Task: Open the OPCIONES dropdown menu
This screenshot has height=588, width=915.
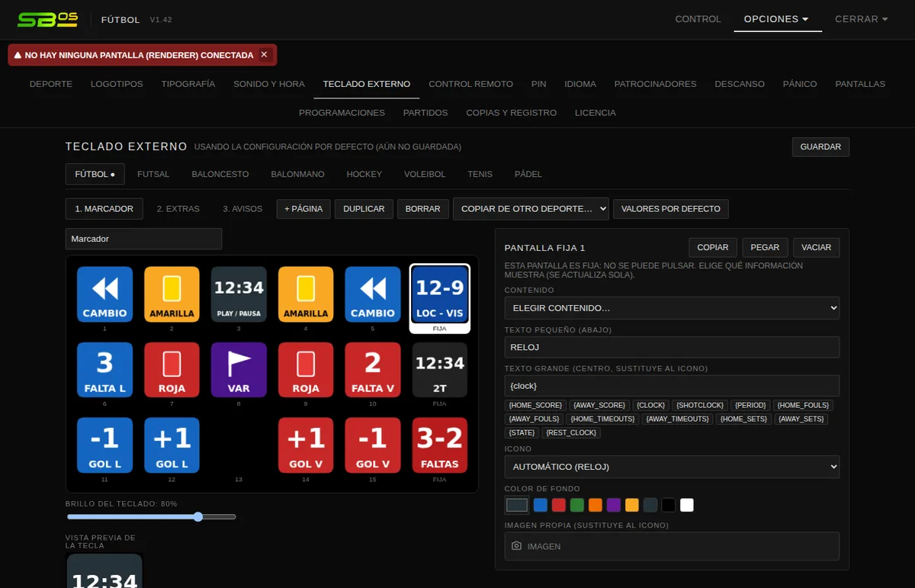Action: pos(777,19)
